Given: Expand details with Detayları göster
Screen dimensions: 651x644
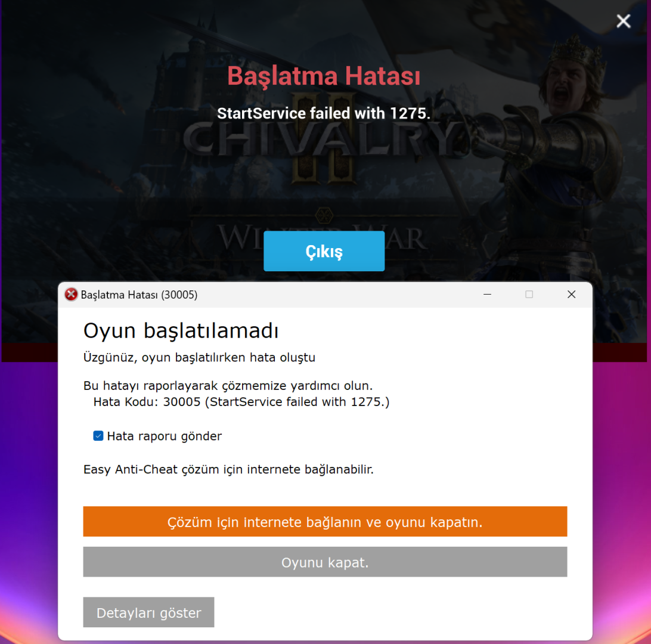Looking at the screenshot, I should (148, 612).
